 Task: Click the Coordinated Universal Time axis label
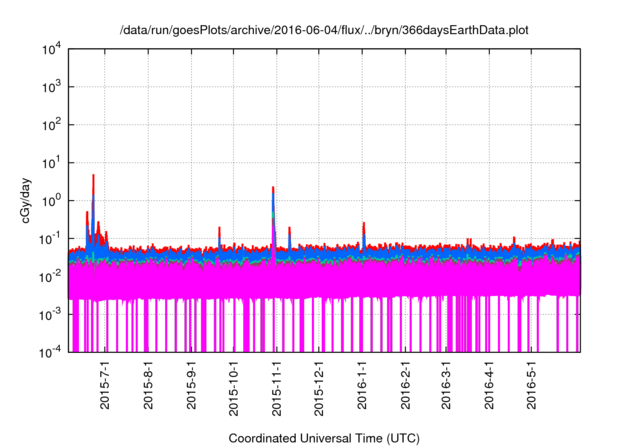pyautogui.click(x=324, y=438)
